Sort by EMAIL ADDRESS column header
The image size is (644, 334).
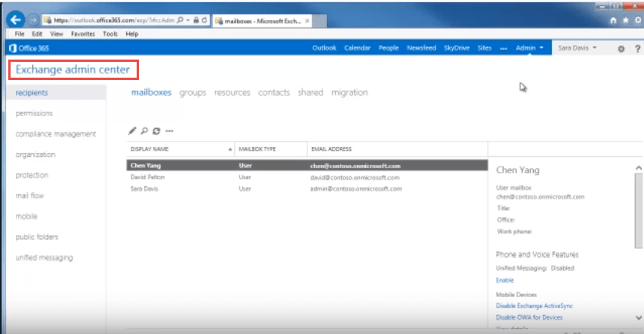click(397, 149)
